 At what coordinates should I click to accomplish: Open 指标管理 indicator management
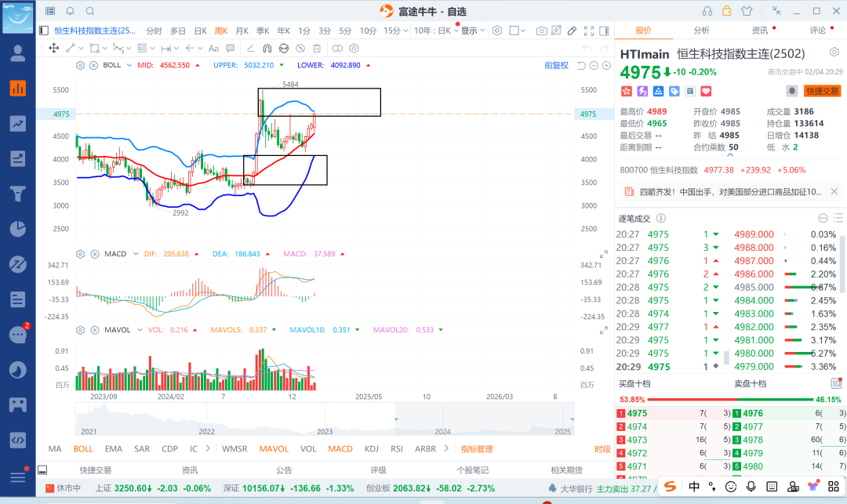point(477,449)
